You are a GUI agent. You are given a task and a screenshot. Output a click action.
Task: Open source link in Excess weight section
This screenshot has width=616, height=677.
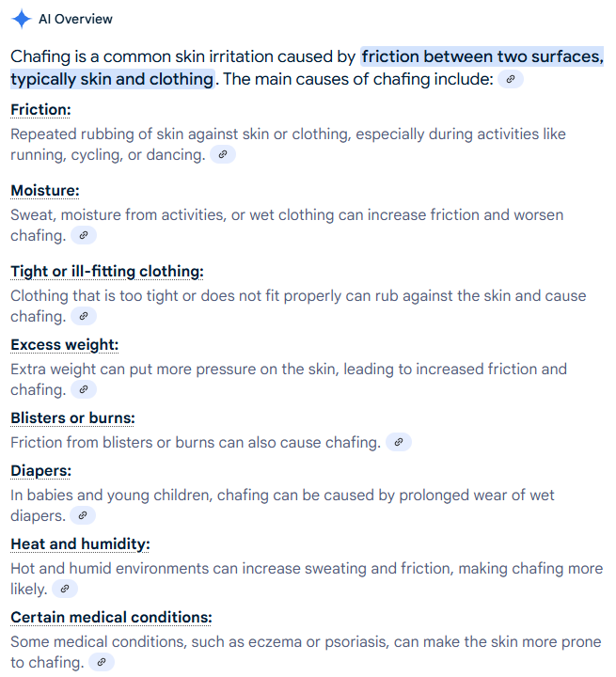click(x=84, y=389)
